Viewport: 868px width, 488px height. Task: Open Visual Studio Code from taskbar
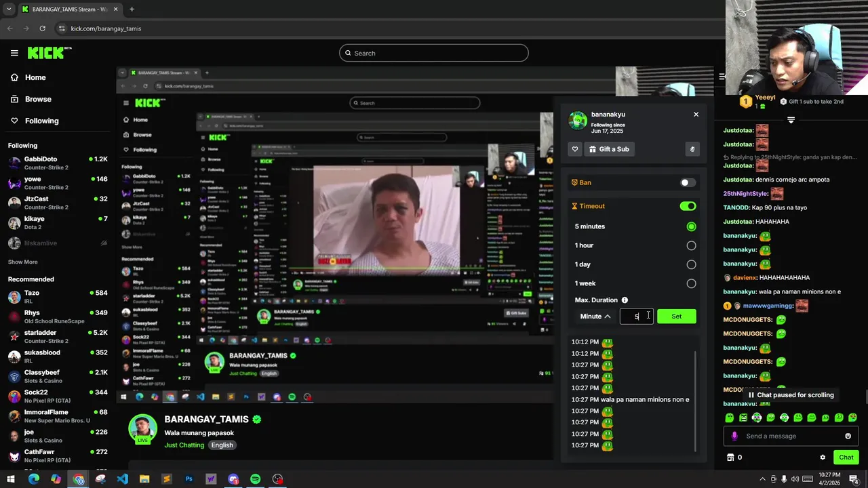122,479
